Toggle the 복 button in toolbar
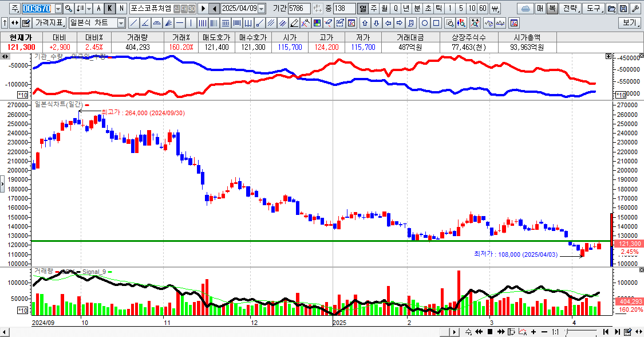 (552, 8)
